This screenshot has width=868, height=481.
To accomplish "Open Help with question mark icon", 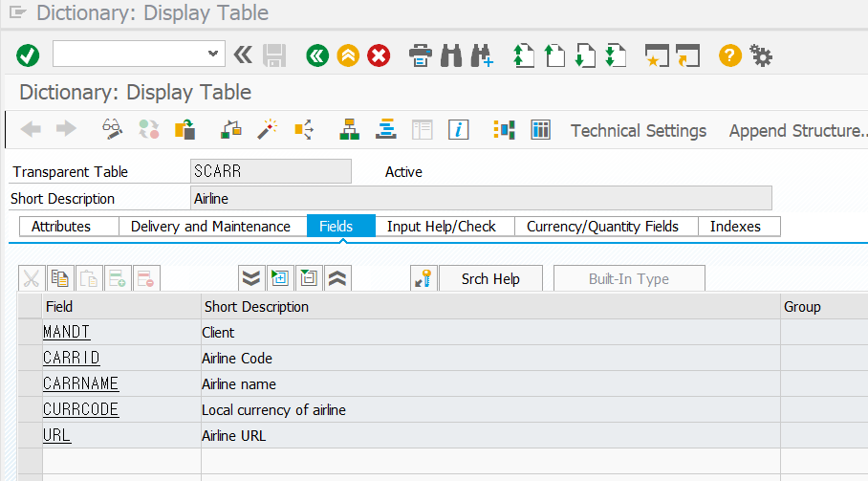I will pos(730,55).
